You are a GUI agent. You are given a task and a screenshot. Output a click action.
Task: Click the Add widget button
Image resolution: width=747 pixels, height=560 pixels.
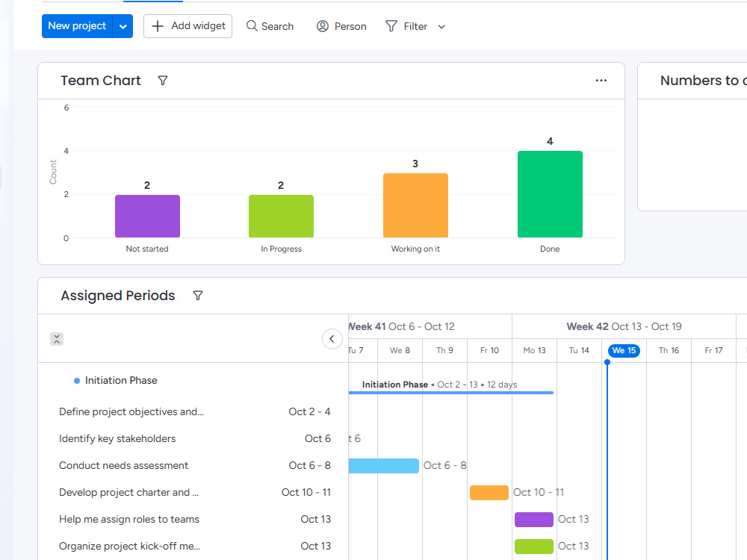[187, 26]
